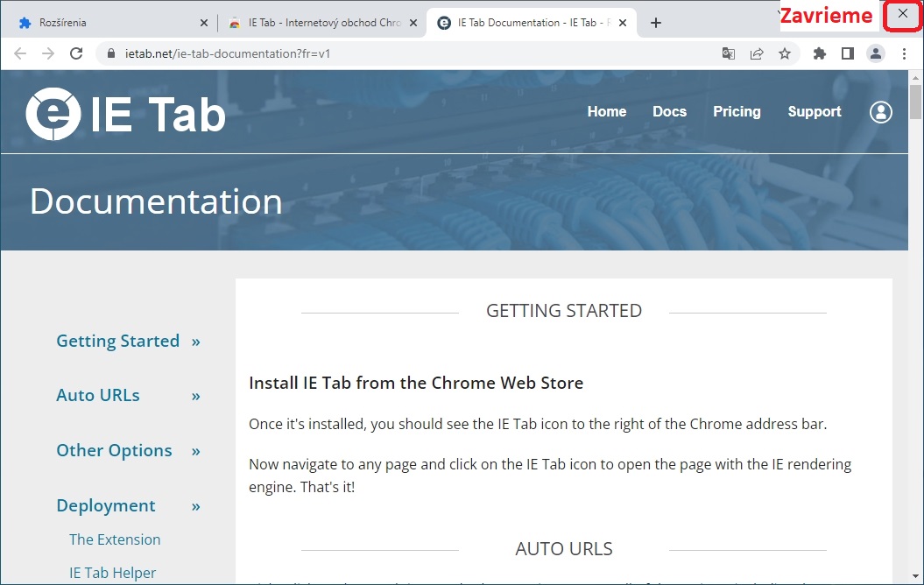Open a new browser tab with plus
This screenshot has width=924, height=585.
click(656, 23)
